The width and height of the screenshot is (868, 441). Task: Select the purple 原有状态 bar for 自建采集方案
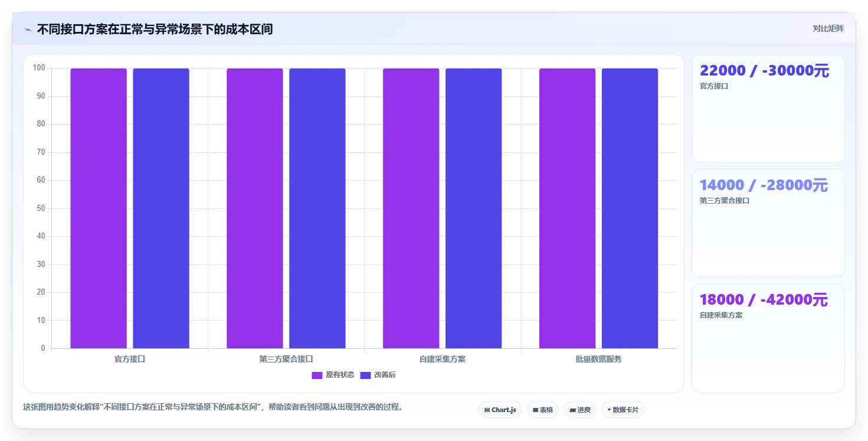pos(411,208)
